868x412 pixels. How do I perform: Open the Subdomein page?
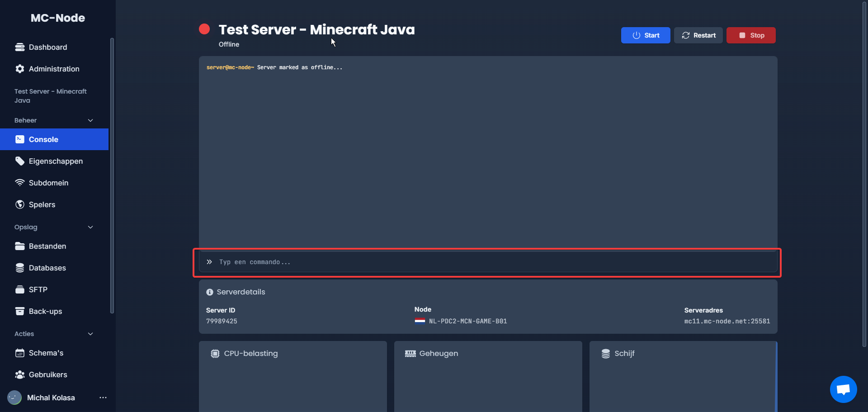54,183
